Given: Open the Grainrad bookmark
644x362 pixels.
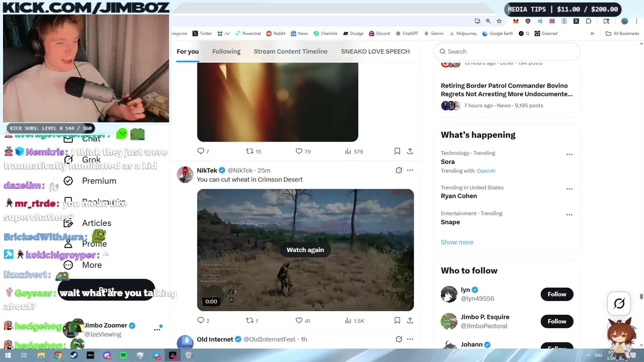Looking at the screenshot, I should pos(546,34).
